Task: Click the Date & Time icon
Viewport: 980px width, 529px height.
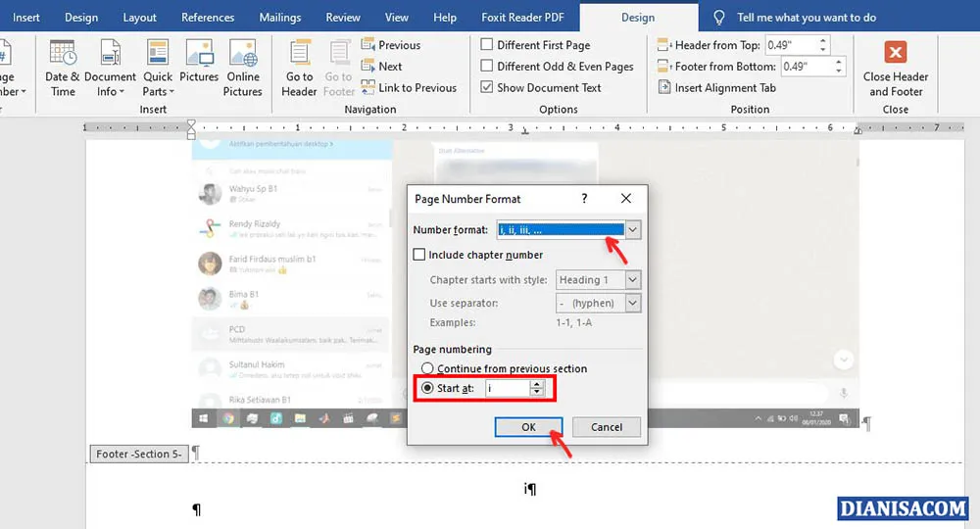Action: tap(63, 55)
